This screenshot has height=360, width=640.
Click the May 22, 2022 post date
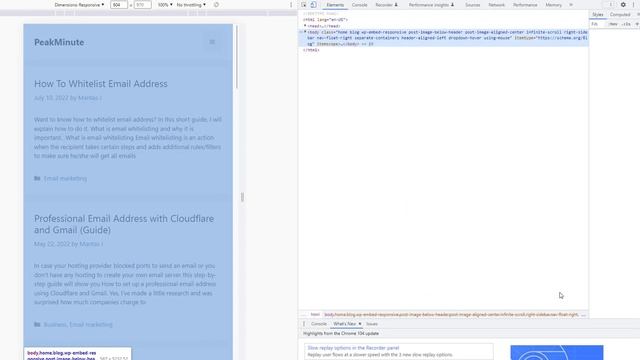click(x=51, y=244)
